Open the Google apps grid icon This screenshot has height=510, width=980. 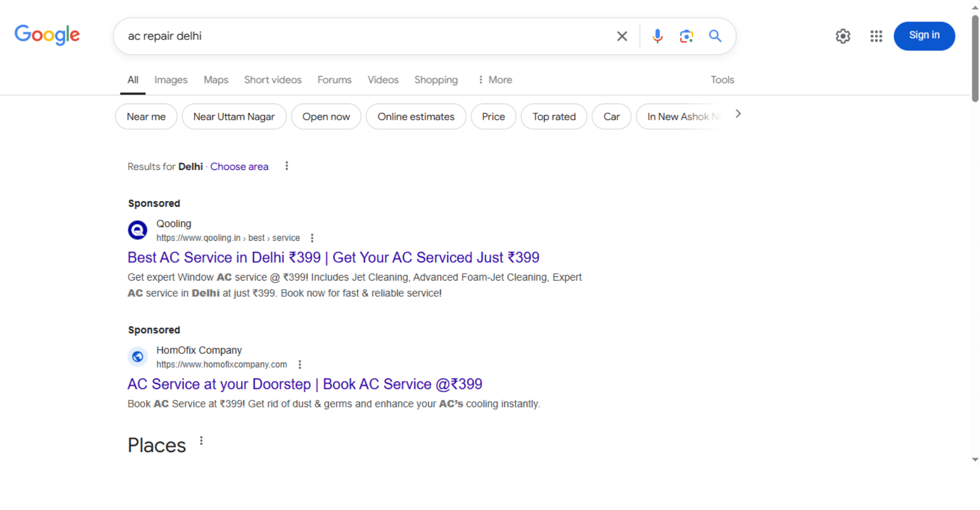[876, 36]
